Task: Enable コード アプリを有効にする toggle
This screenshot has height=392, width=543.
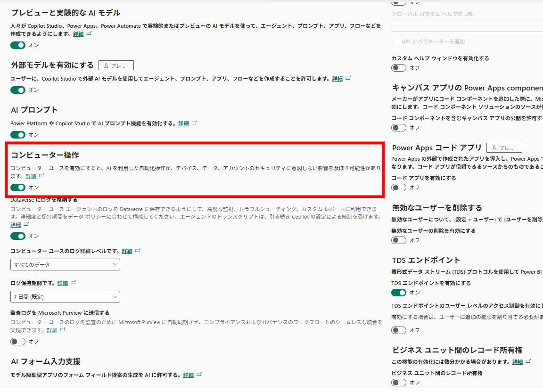Action: pos(399,188)
